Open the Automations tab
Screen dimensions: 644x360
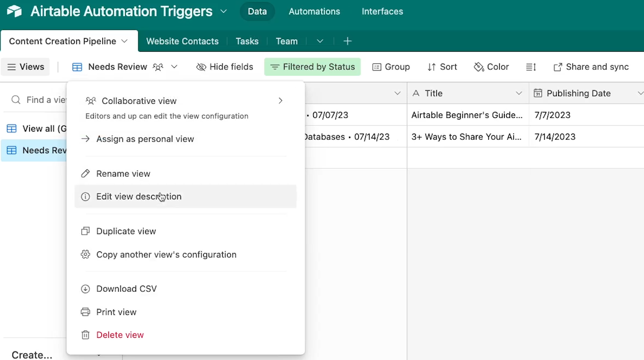[x=314, y=11]
